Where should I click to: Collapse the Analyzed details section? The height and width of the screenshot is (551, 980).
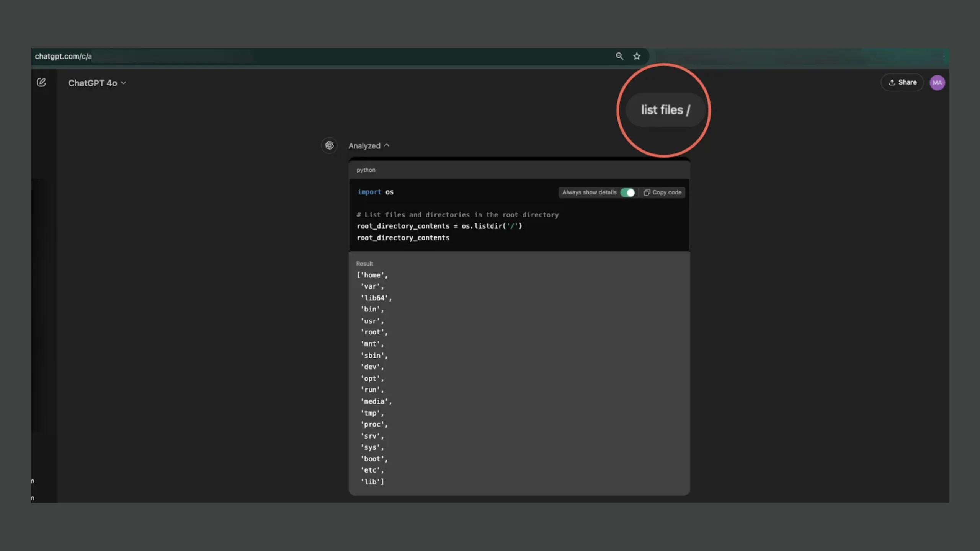click(x=369, y=146)
